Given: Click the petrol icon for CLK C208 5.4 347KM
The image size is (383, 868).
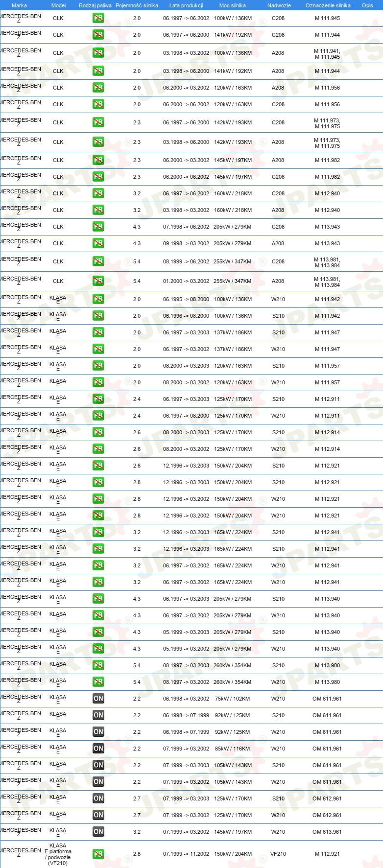Looking at the screenshot, I should [x=98, y=261].
